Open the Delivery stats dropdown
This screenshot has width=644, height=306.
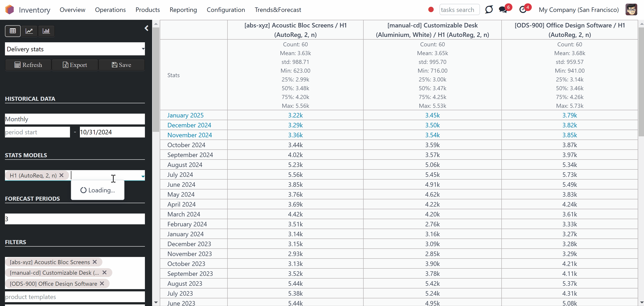[75, 49]
